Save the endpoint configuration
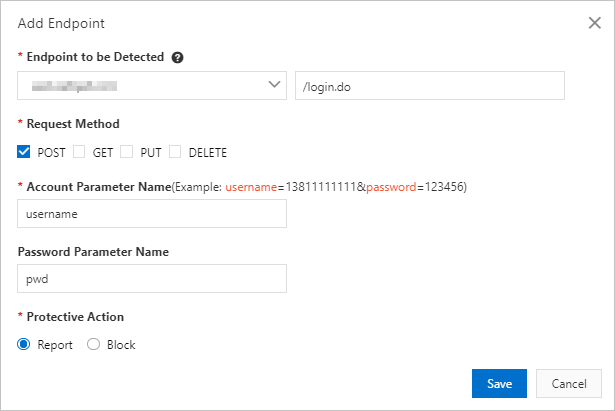This screenshot has width=615, height=411. click(499, 383)
